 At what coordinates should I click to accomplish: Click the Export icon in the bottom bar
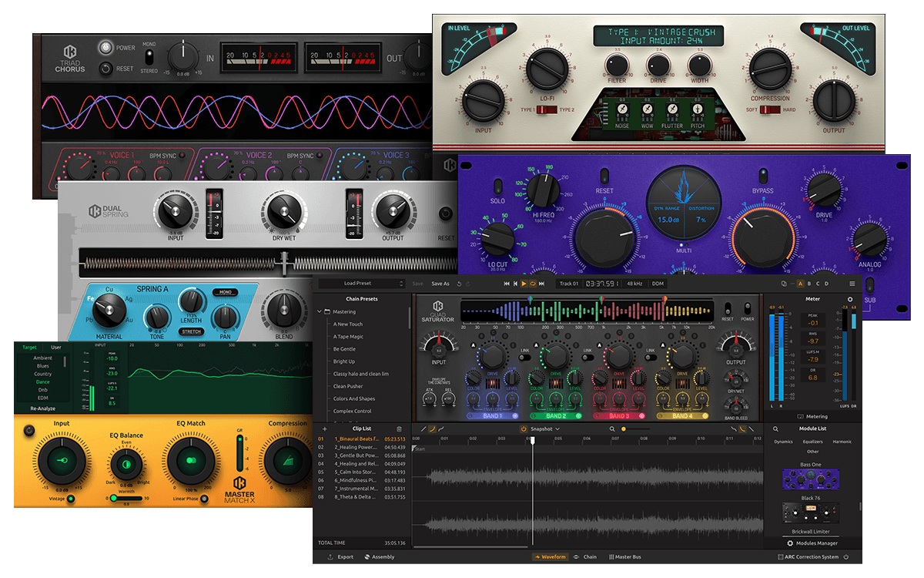pos(330,556)
